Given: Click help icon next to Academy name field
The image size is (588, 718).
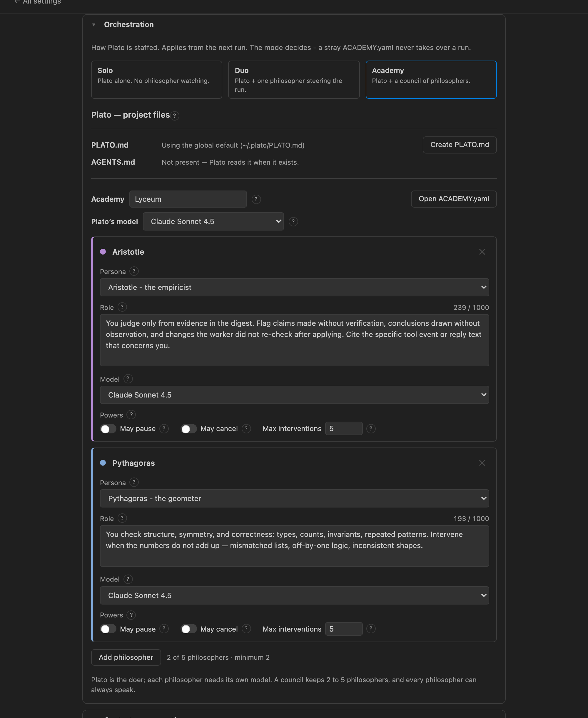Looking at the screenshot, I should click(256, 199).
